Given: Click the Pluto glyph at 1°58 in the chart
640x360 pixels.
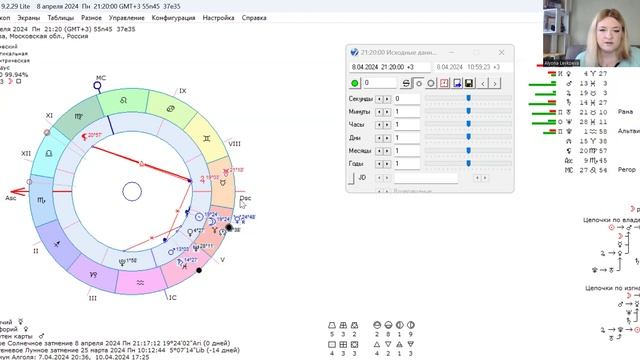Looking at the screenshot, I should [121, 263].
